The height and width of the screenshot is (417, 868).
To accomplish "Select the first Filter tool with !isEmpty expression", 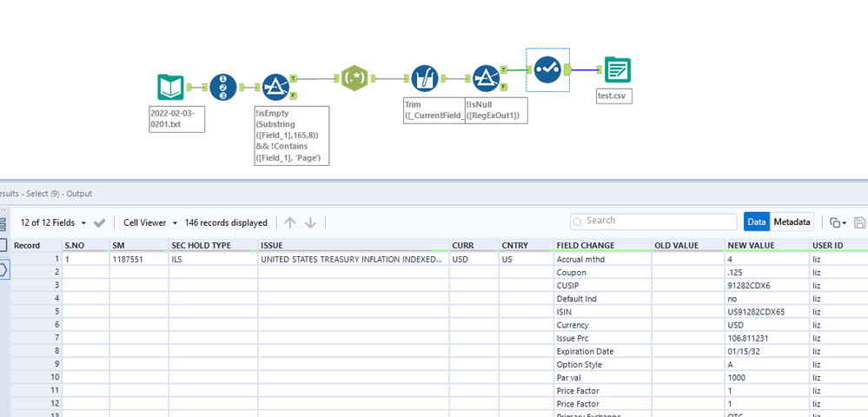I will tap(275, 88).
